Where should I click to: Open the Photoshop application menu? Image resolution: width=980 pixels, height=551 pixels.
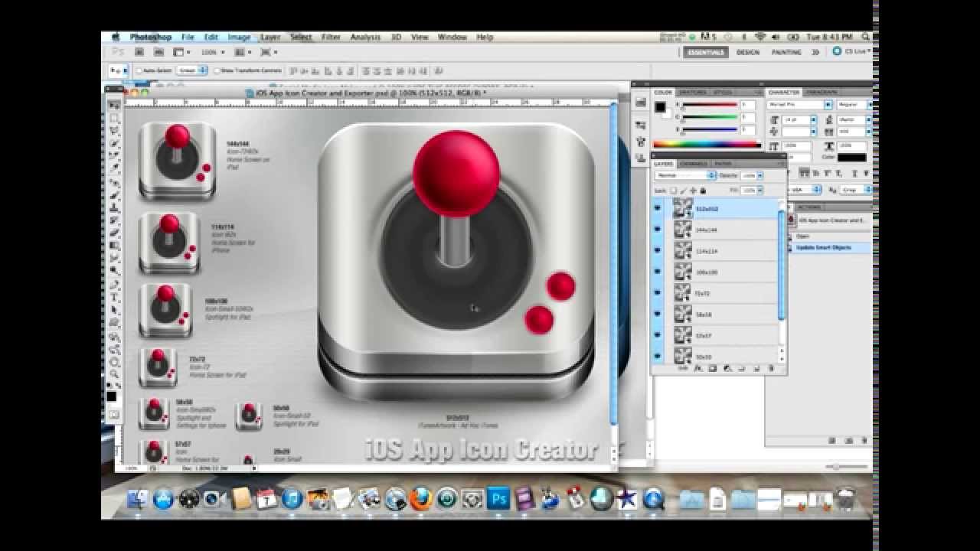[x=152, y=37]
